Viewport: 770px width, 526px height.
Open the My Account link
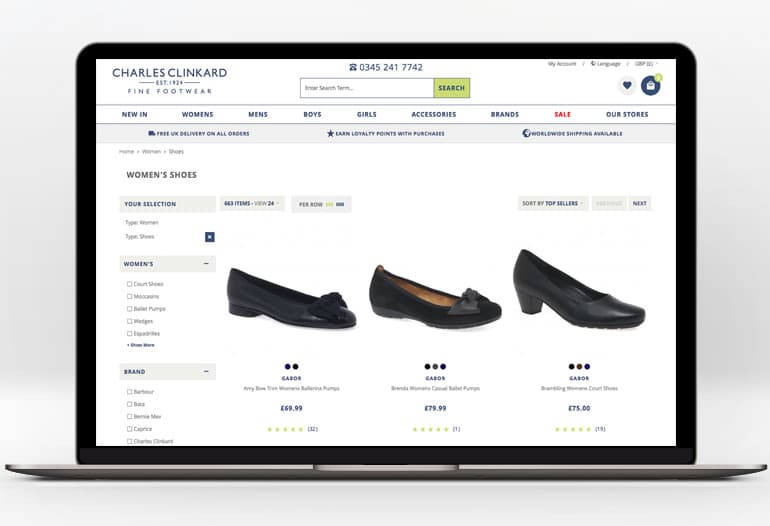click(562, 64)
